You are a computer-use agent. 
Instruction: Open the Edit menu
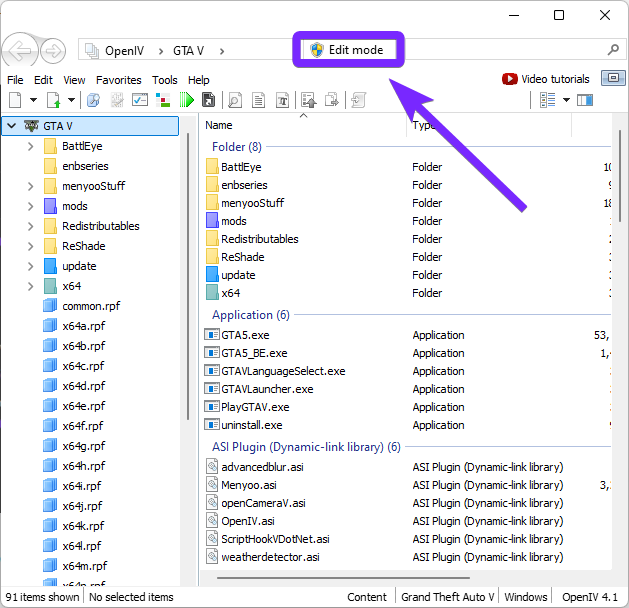(x=43, y=80)
